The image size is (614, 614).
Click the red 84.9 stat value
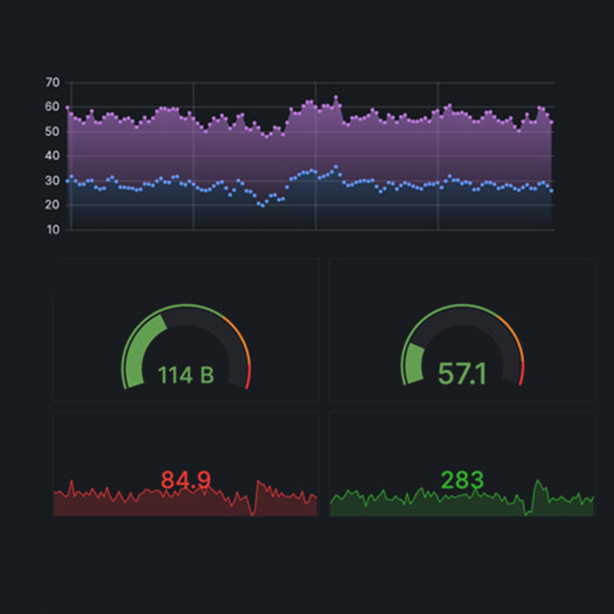coord(186,480)
